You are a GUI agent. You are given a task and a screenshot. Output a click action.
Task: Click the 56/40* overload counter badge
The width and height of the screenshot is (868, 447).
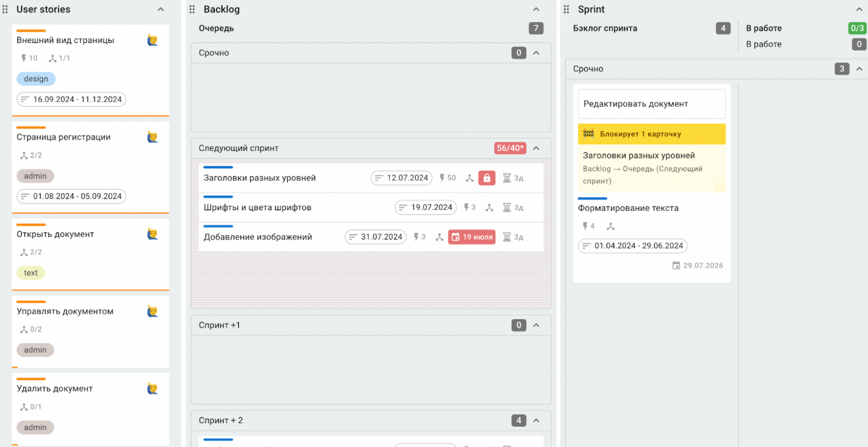pyautogui.click(x=510, y=148)
